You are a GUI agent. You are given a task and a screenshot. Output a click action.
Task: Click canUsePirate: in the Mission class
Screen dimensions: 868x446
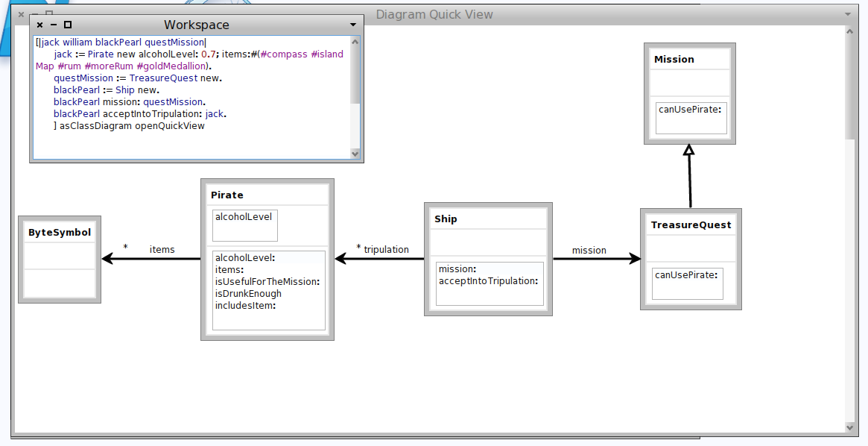[x=691, y=109]
